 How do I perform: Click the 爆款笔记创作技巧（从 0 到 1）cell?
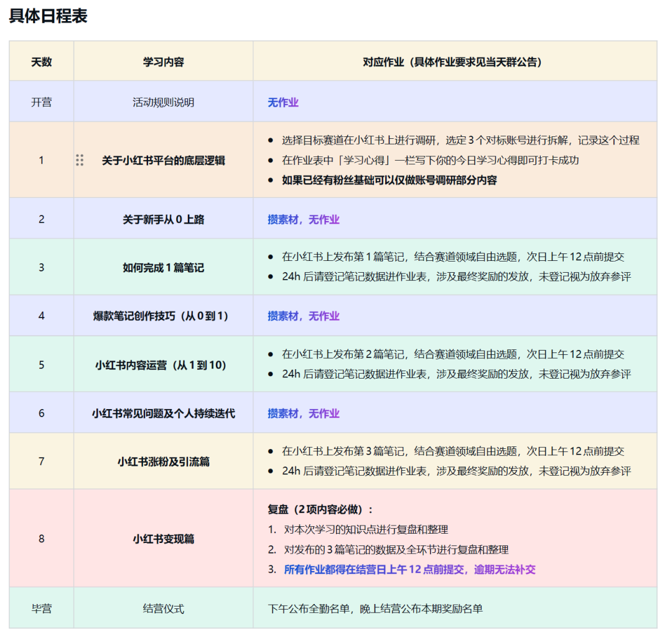point(163,316)
